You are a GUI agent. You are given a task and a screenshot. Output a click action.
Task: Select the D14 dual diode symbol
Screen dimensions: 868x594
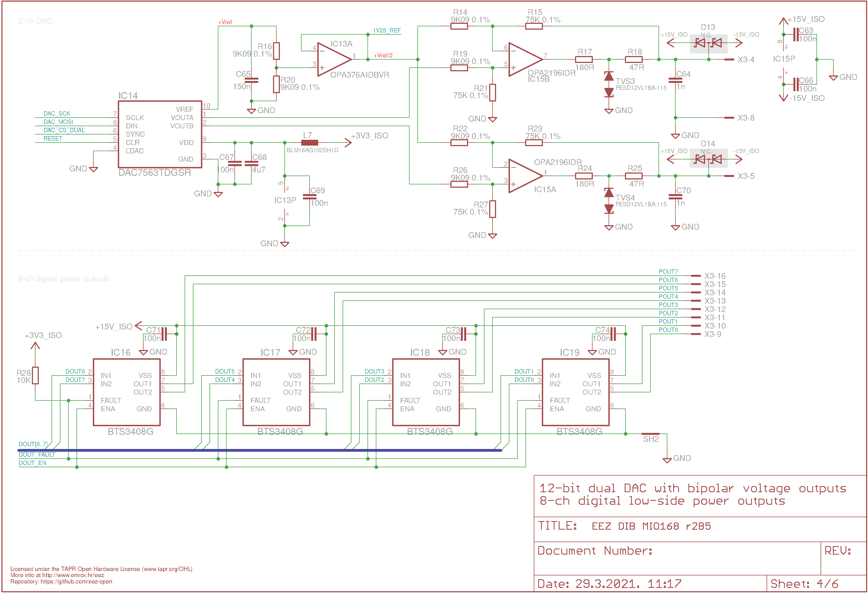[708, 160]
